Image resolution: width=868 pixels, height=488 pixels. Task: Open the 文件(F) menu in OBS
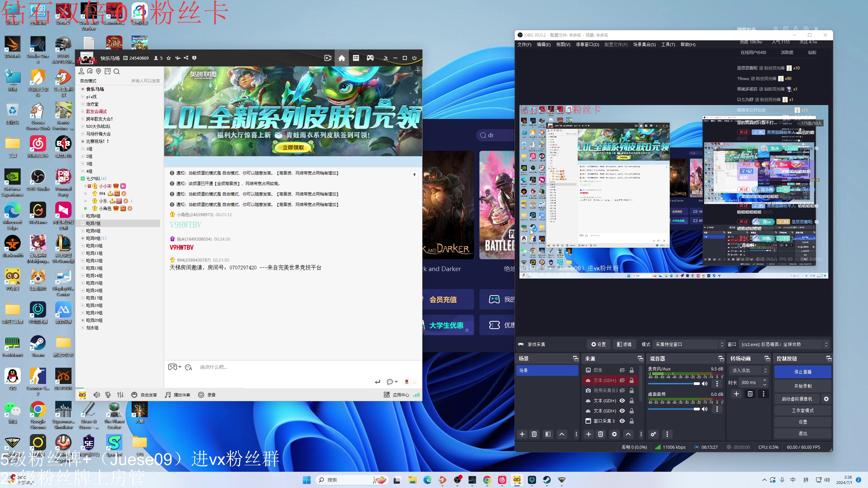coord(524,44)
